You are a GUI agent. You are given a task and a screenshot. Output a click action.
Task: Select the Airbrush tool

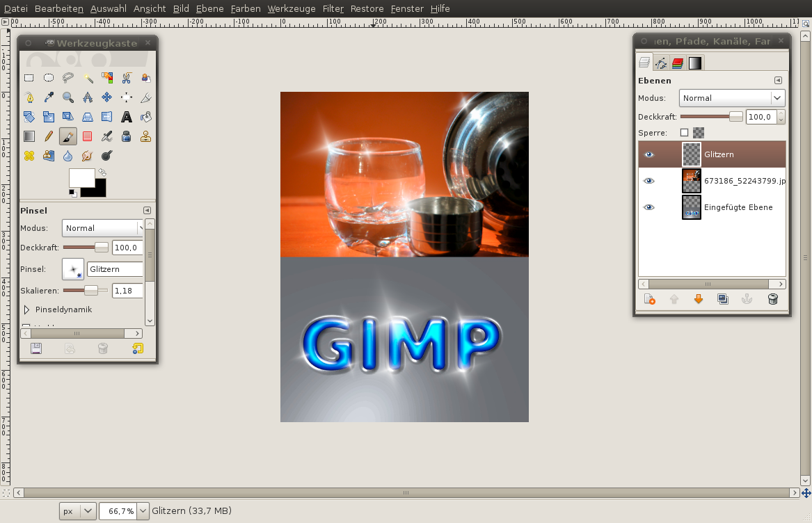tap(106, 136)
